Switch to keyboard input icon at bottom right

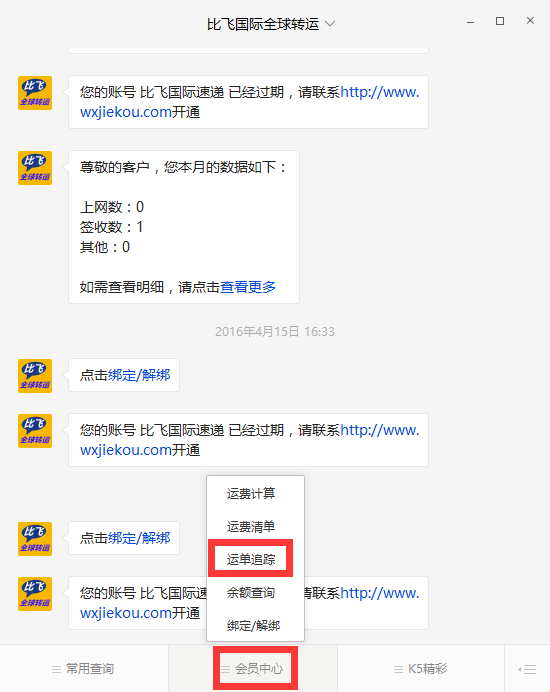coord(527,669)
